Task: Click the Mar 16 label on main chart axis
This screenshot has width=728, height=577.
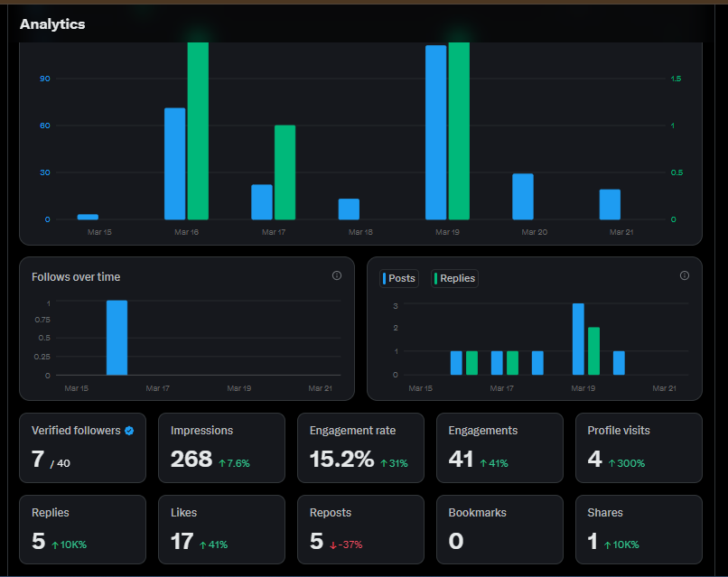Action: tap(187, 232)
